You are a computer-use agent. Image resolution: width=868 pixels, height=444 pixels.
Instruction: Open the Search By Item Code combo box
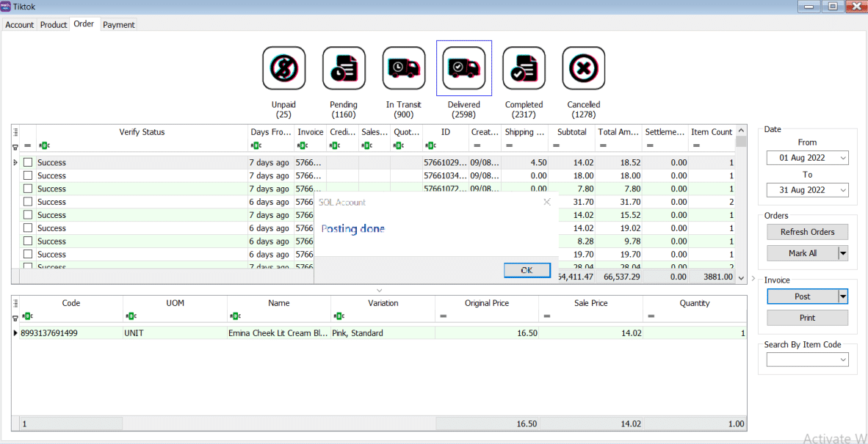coord(842,360)
